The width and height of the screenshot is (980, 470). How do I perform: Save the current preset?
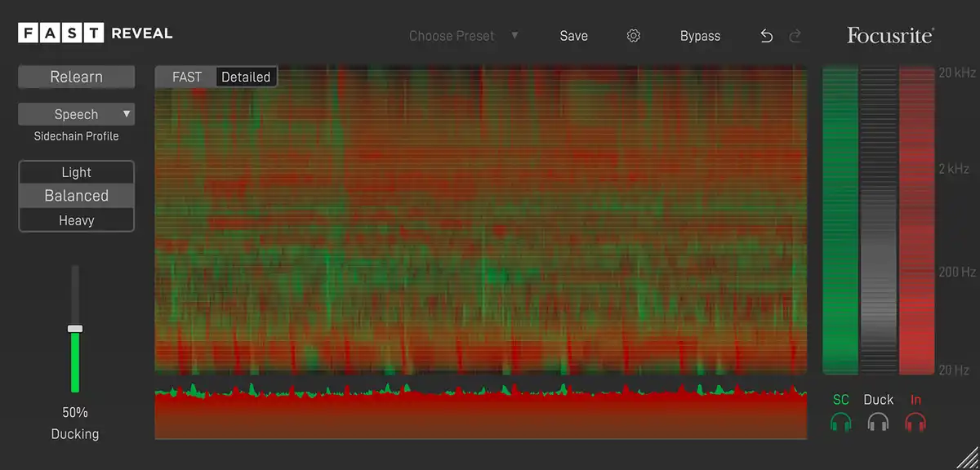(573, 36)
